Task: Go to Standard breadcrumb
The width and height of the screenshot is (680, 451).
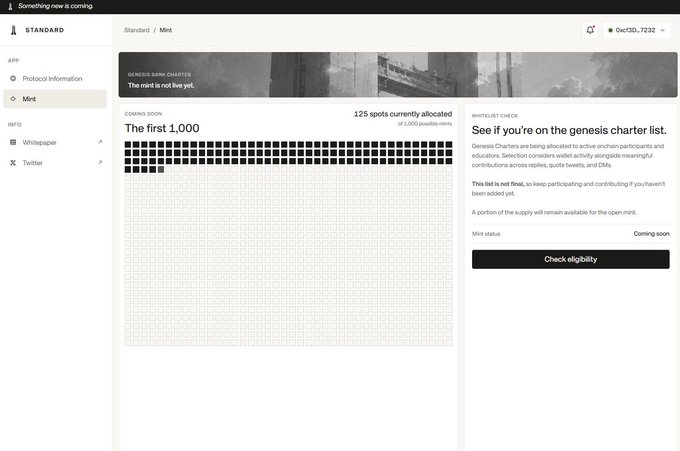Action: point(137,30)
